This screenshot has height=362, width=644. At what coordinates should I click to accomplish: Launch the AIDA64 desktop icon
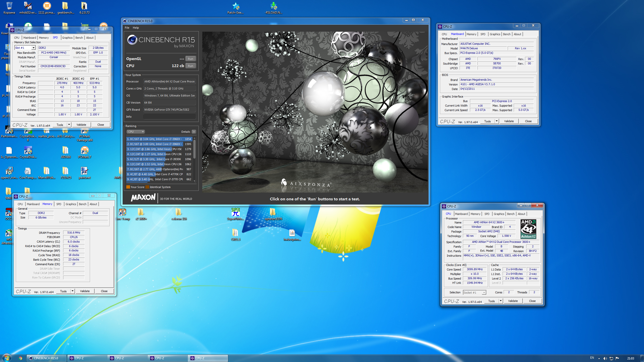coord(65,152)
